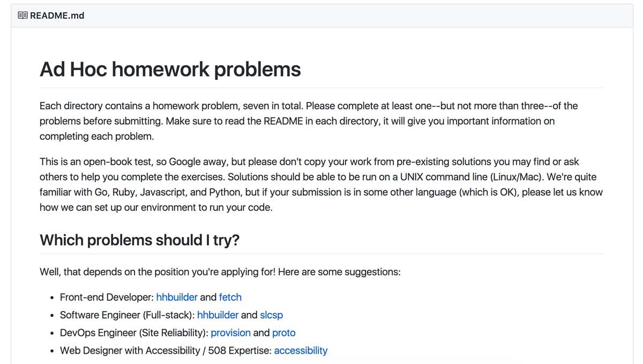This screenshot has height=364, width=643.
Task: Select the "Which problems should I try?" heading
Action: tap(139, 240)
